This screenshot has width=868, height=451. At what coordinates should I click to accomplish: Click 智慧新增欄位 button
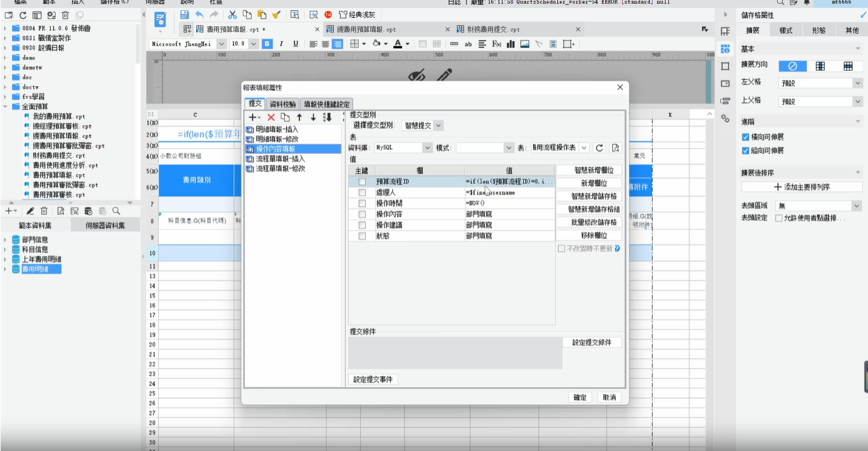(x=589, y=171)
